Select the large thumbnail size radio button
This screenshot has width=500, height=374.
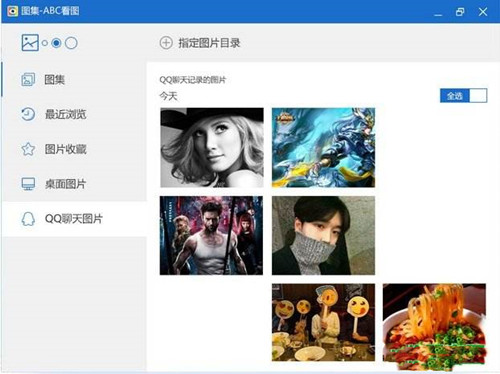coord(71,43)
